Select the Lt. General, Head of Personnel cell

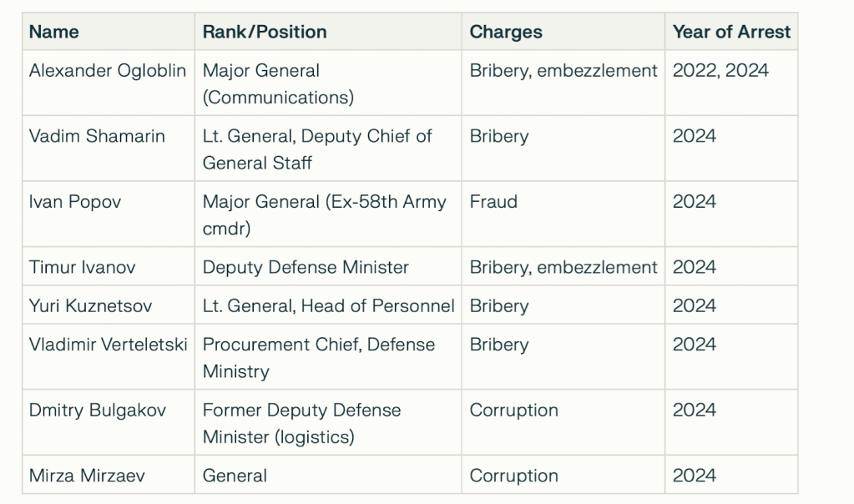[328, 306]
